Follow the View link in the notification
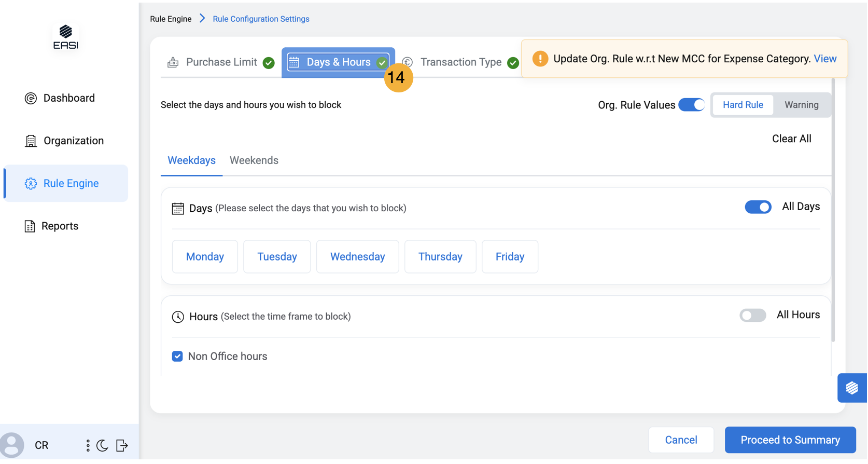Viewport: 868px width, 464px height. (825, 59)
